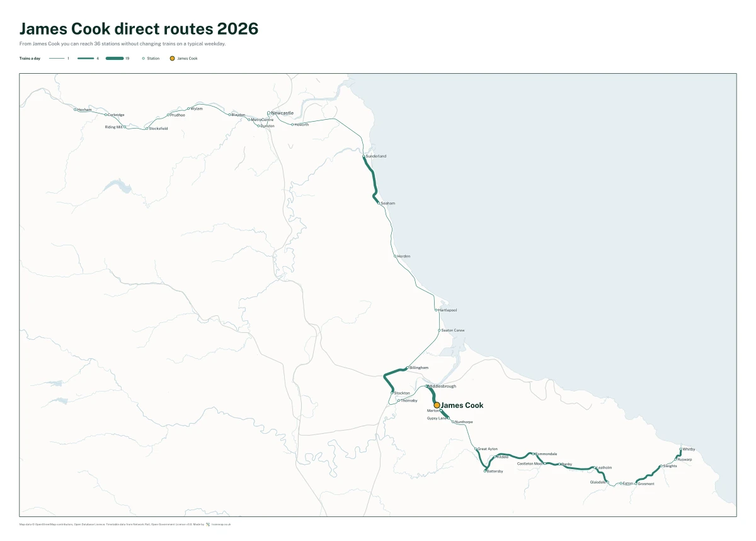Click the 'Ruswarp' station label

click(x=685, y=460)
